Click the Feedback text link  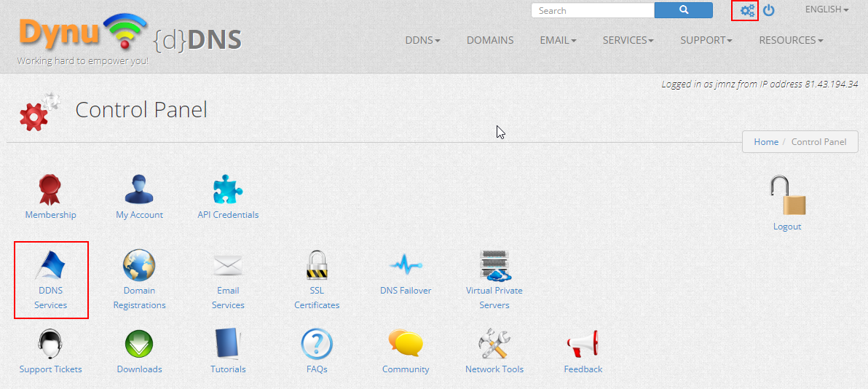coord(583,369)
